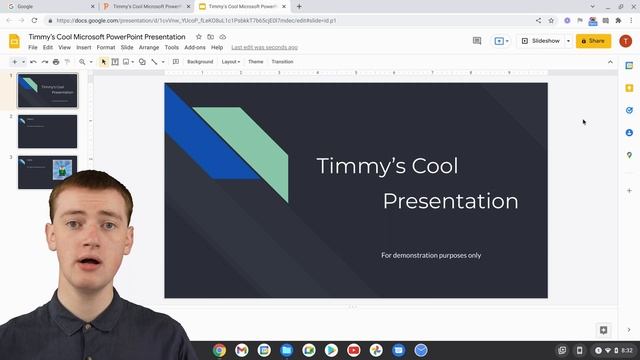
Task: Click the browser address bar URL
Action: [x=196, y=20]
